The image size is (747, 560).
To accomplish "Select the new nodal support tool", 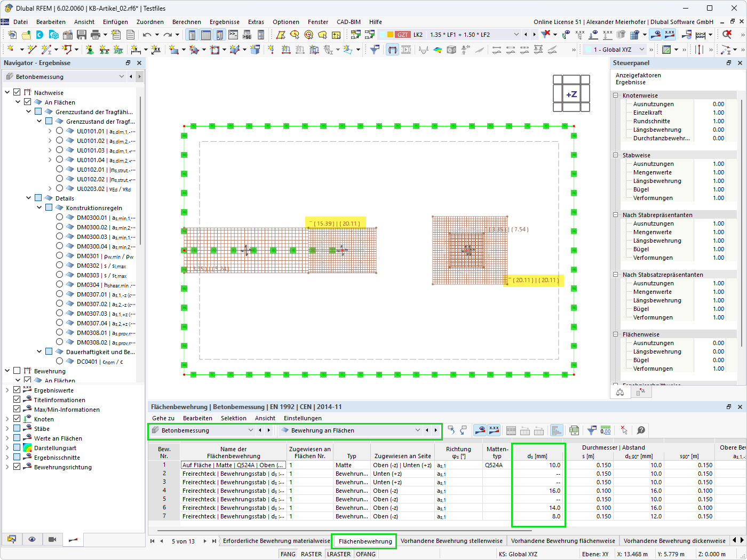I will pyautogui.click(x=90, y=50).
